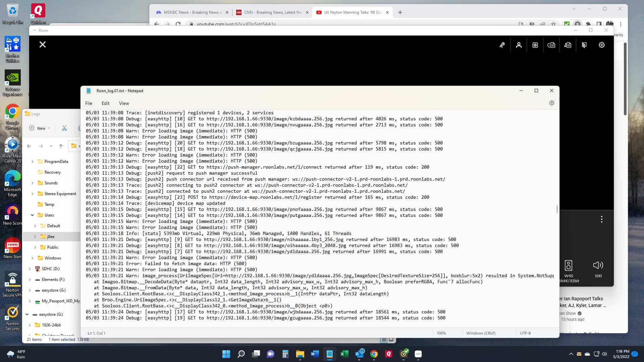Open the Notepad Edit menu
Image resolution: width=644 pixels, height=362 pixels.
pyautogui.click(x=105, y=103)
